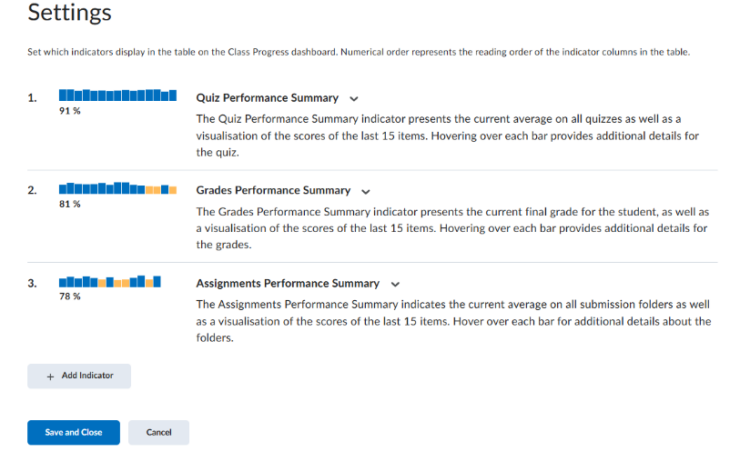Click the Assignments Performance Summary description text
The width and height of the screenshot is (740, 472).
coord(452,320)
